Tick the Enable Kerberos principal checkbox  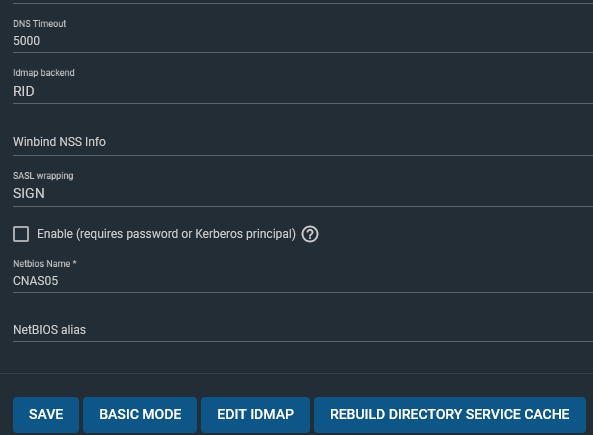[x=21, y=234]
